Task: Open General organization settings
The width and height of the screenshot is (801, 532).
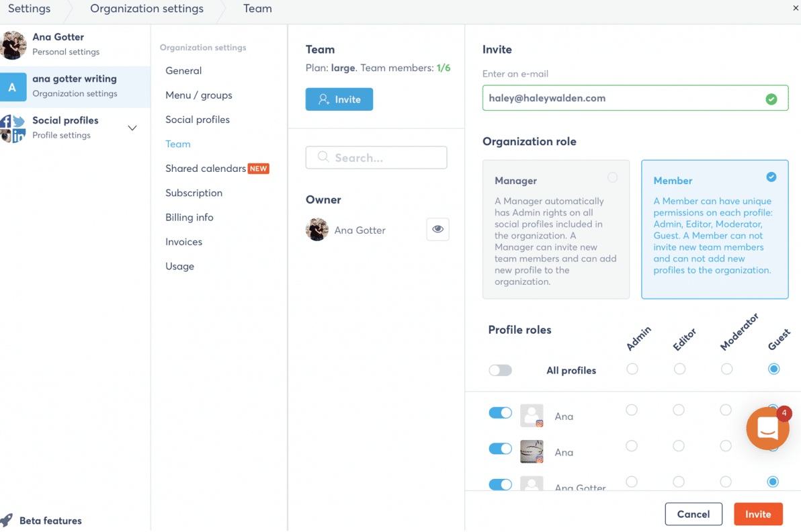Action: tap(183, 71)
